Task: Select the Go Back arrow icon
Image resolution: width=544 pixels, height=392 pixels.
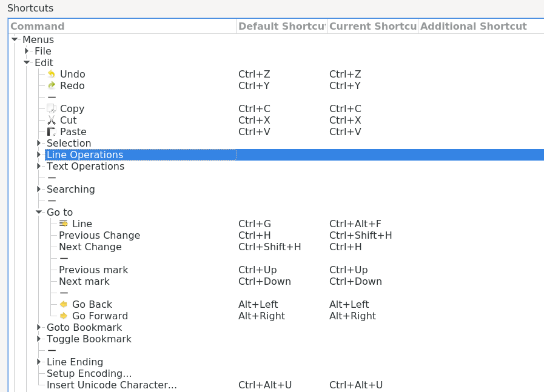Action: [x=63, y=304]
